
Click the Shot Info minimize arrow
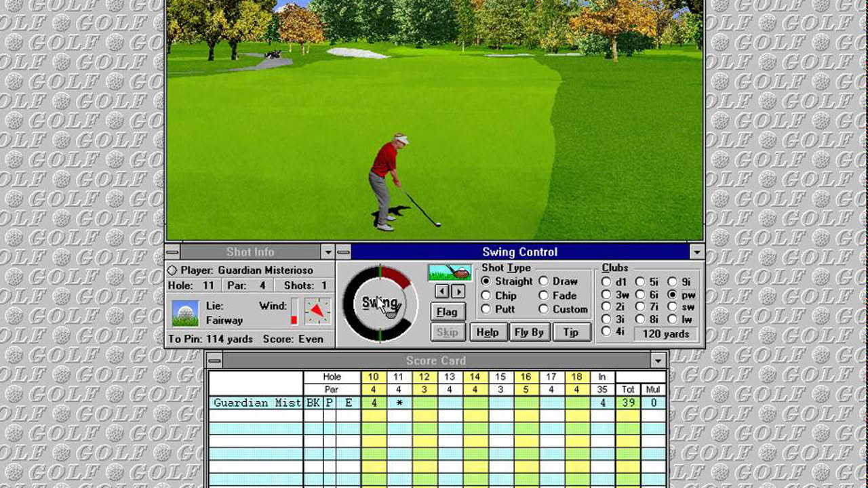pos(328,252)
